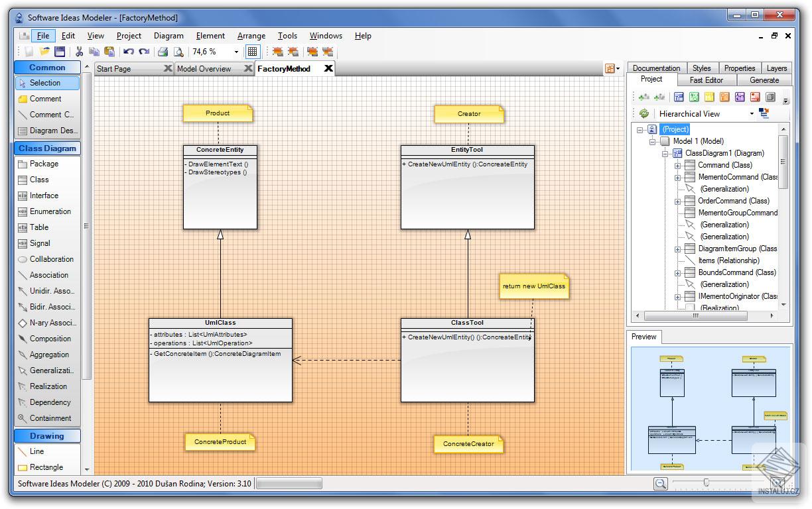Close the Start Page tab
The image size is (812, 509).
(168, 68)
